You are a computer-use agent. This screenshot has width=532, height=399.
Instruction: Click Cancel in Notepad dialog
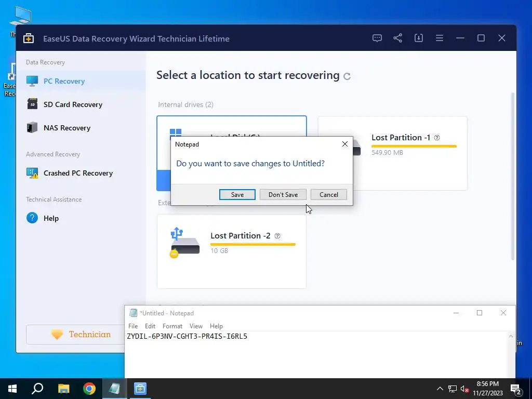click(329, 195)
